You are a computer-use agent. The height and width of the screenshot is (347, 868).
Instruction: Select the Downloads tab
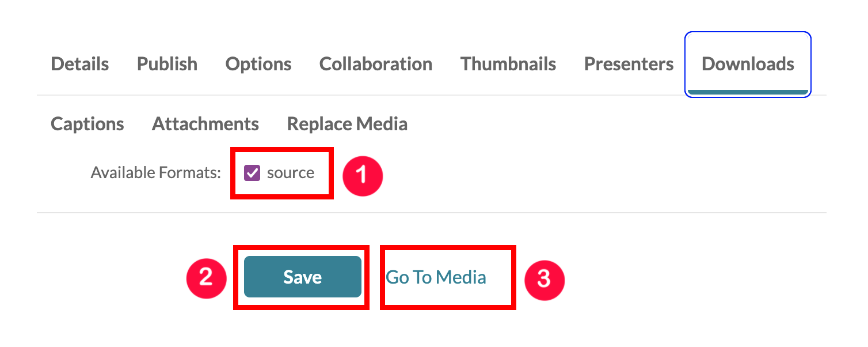click(x=748, y=64)
